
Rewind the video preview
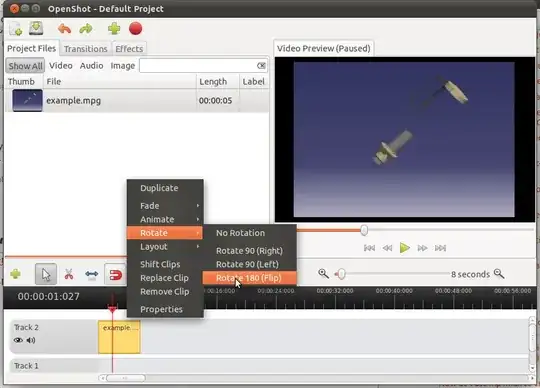pyautogui.click(x=387, y=248)
